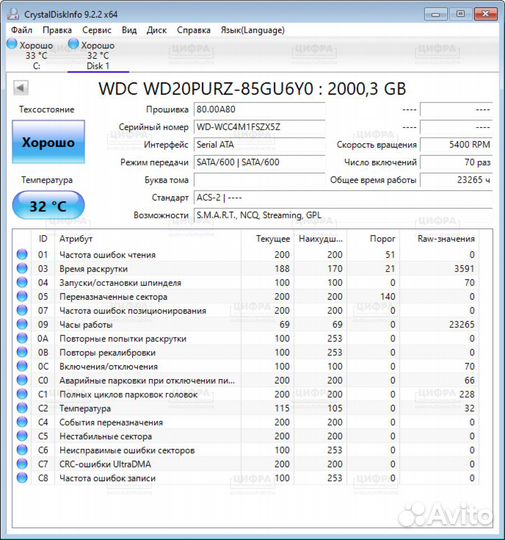
Task: Click the status icon of attribute 07
Action: [x=22, y=310]
